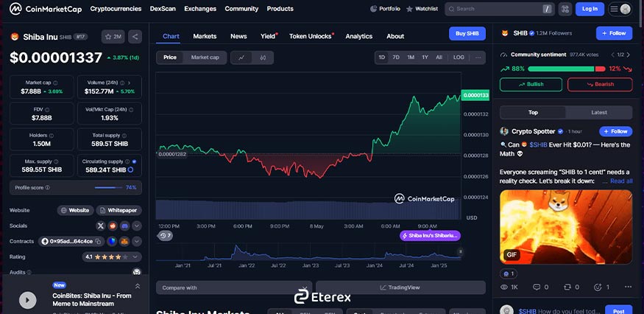Image resolution: width=644 pixels, height=314 pixels.
Task: Expand more Socials links
Action: (x=137, y=226)
